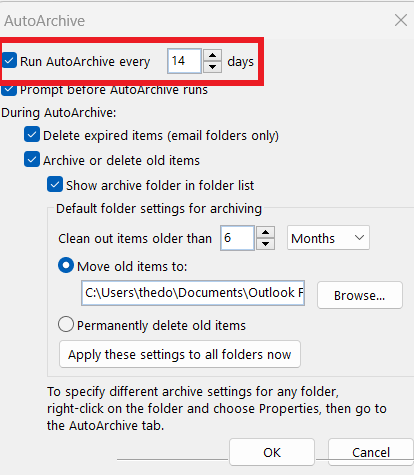This screenshot has height=475, width=414.
Task: Click the archive file path field
Action: point(193,293)
